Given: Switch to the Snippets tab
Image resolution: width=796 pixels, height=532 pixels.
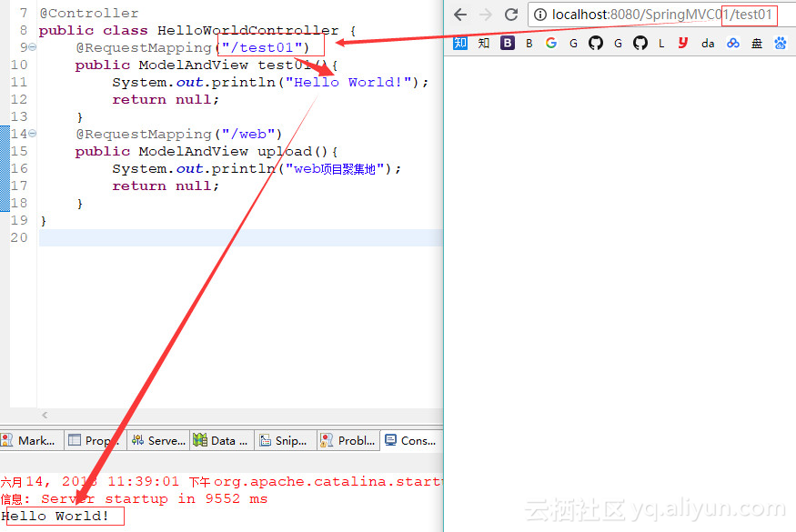Looking at the screenshot, I should (x=285, y=440).
